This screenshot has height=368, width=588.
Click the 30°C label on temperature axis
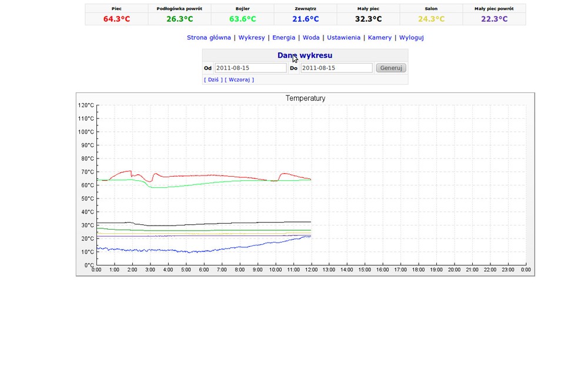coord(88,226)
